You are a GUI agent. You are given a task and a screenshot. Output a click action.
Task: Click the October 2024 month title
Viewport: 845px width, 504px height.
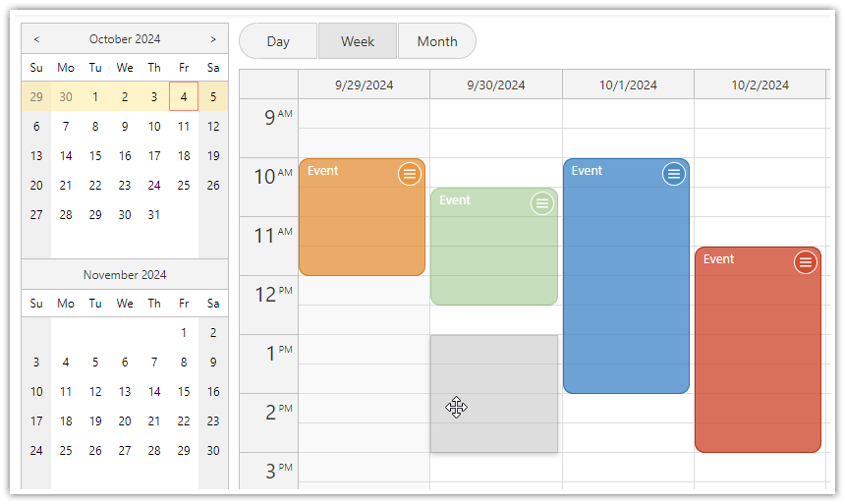(x=125, y=39)
